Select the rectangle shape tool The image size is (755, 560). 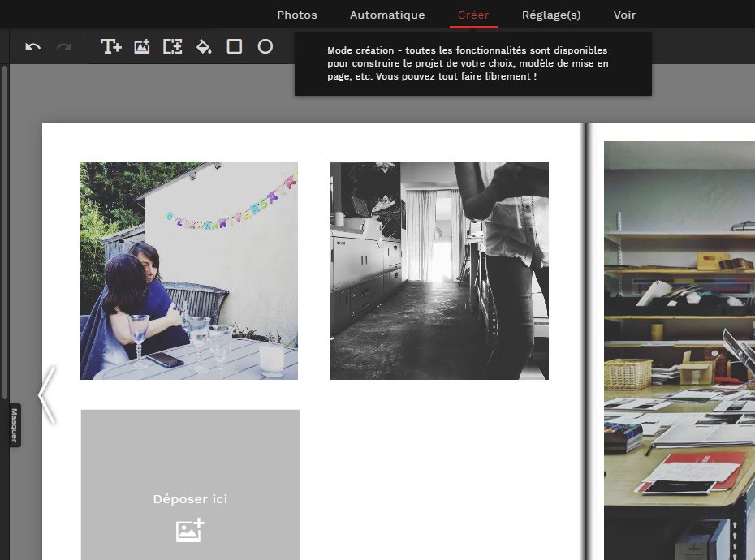point(235,47)
